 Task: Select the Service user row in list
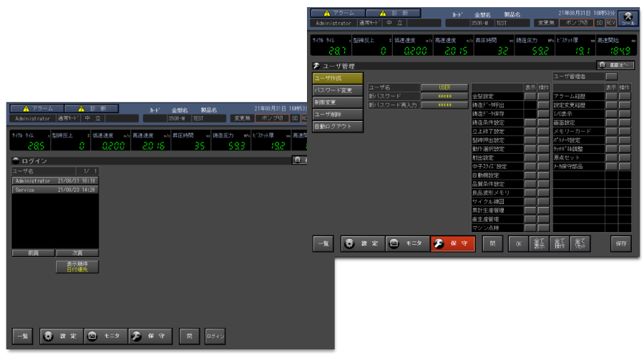(x=54, y=190)
